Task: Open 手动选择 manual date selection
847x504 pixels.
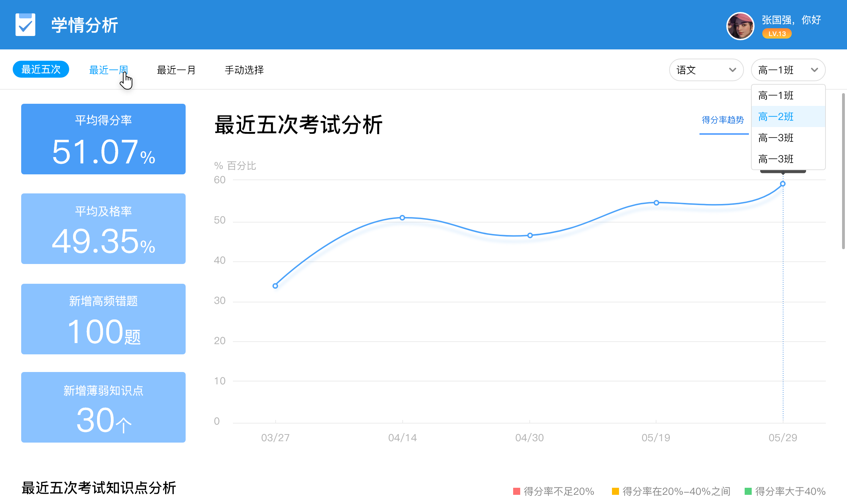Action: tap(244, 70)
